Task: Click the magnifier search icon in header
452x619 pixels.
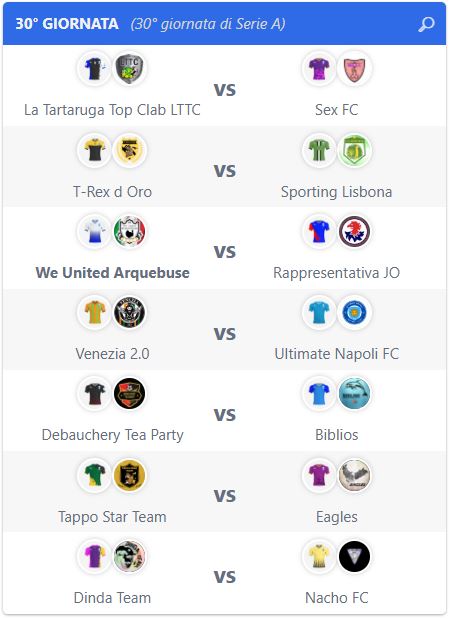Action: click(426, 24)
